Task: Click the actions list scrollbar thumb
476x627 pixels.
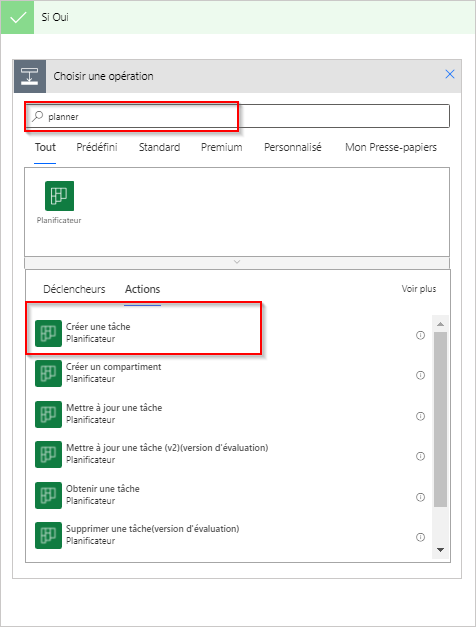Action: [x=440, y=419]
